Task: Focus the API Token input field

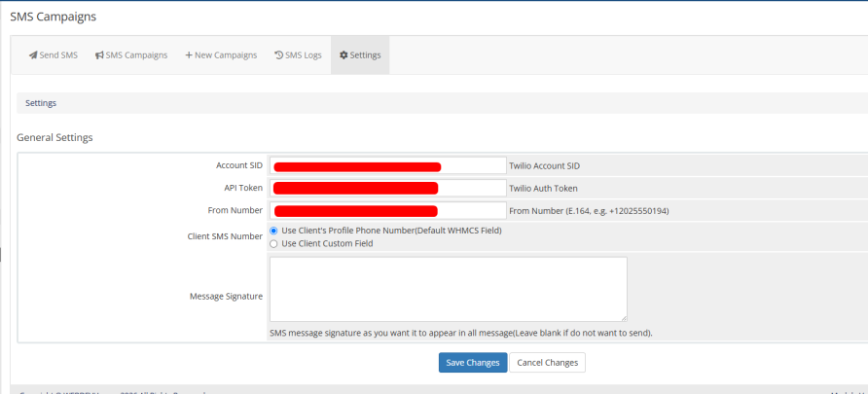Action: (387, 188)
